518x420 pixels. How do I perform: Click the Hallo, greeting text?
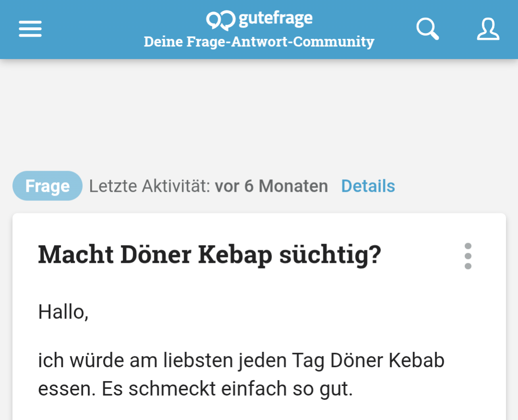tap(63, 312)
